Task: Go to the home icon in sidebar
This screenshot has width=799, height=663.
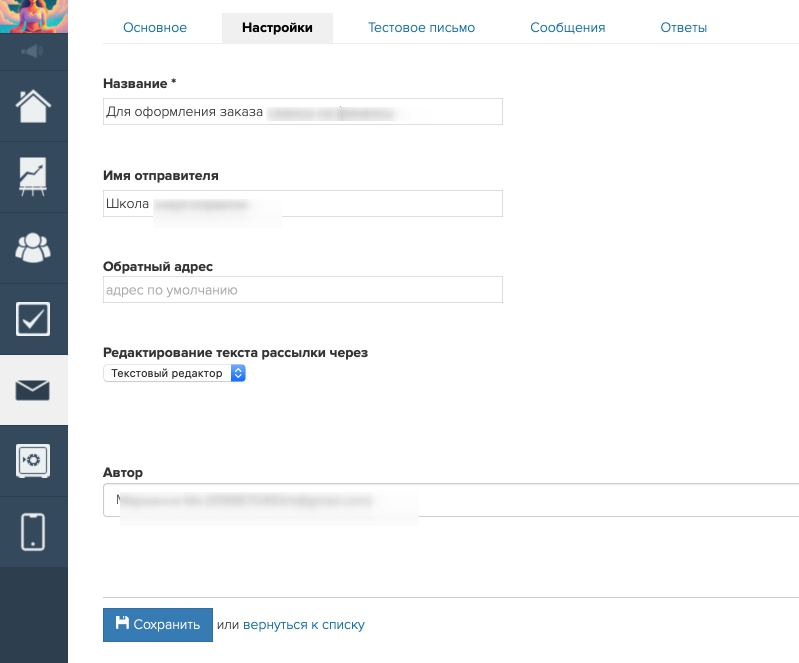Action: coord(33,105)
